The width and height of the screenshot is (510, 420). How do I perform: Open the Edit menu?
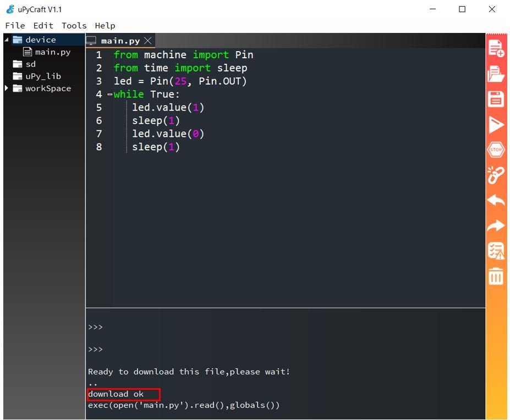point(43,25)
